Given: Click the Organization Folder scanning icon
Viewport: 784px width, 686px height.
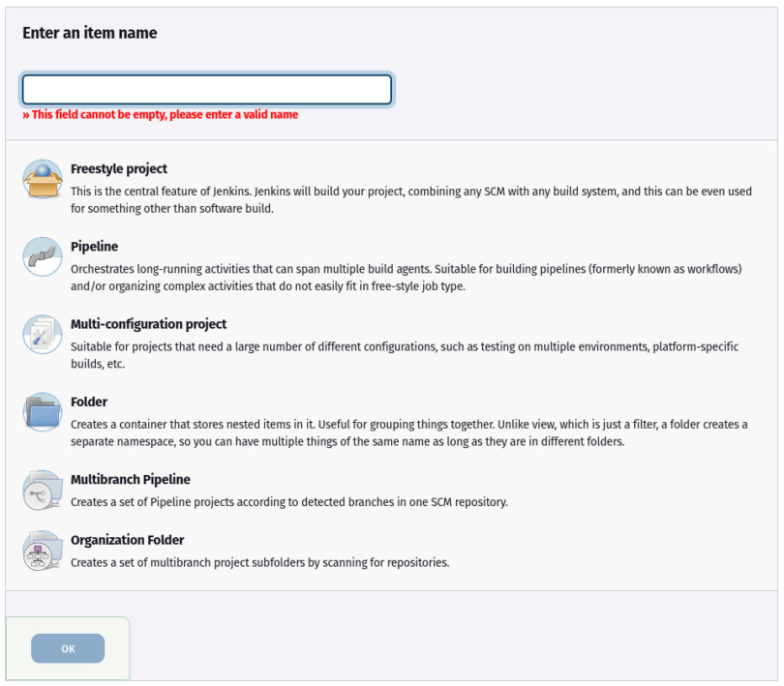Looking at the screenshot, I should pyautogui.click(x=42, y=549).
